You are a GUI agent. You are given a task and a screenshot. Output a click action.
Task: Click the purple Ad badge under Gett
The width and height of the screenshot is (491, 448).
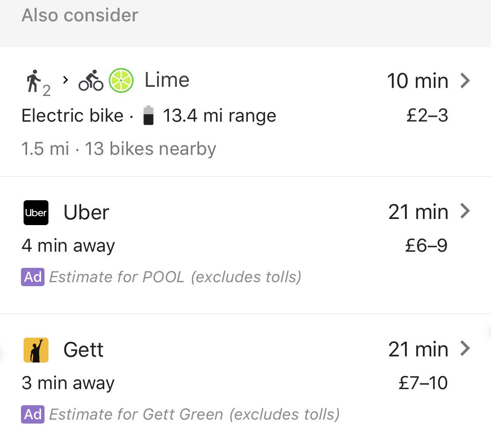33,414
